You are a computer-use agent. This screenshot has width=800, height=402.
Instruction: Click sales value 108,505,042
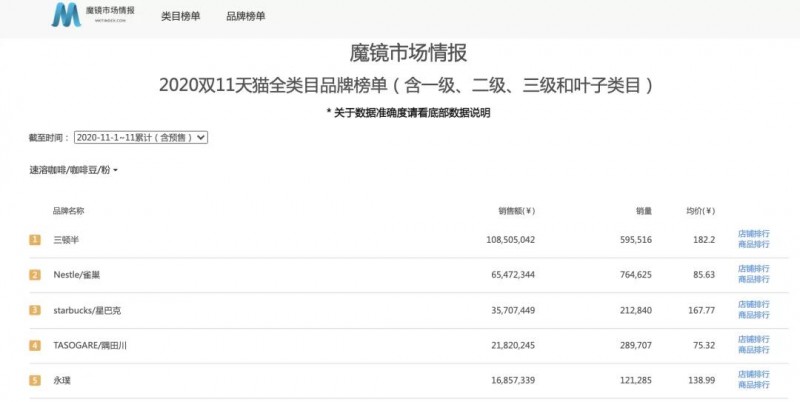[510, 240]
